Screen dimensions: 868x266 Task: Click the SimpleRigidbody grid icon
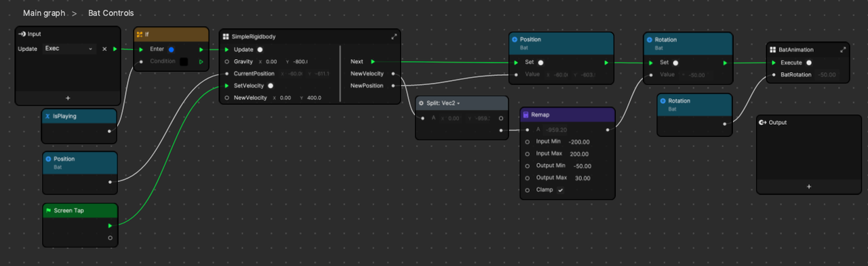coord(226,37)
